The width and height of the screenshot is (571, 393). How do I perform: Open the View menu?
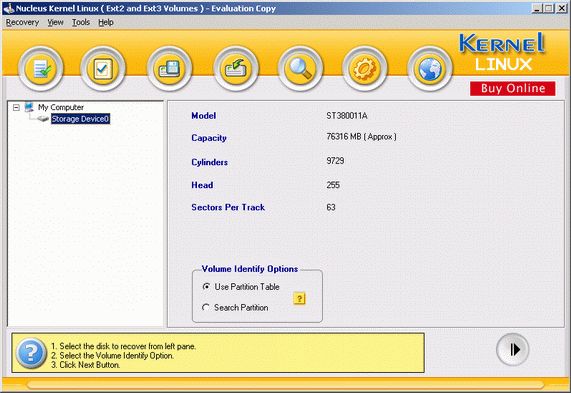coord(55,23)
